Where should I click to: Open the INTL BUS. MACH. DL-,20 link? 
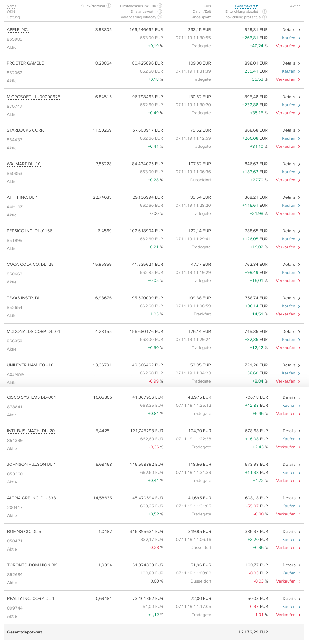(x=31, y=431)
